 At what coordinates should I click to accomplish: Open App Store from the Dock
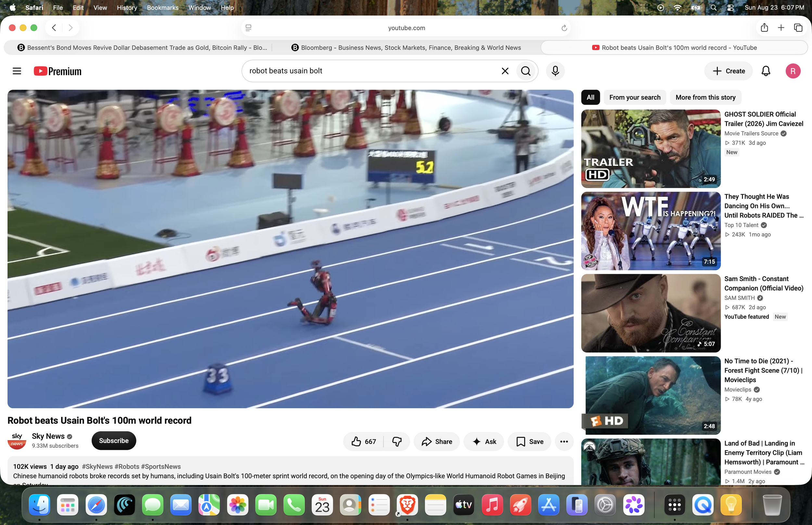click(x=549, y=505)
